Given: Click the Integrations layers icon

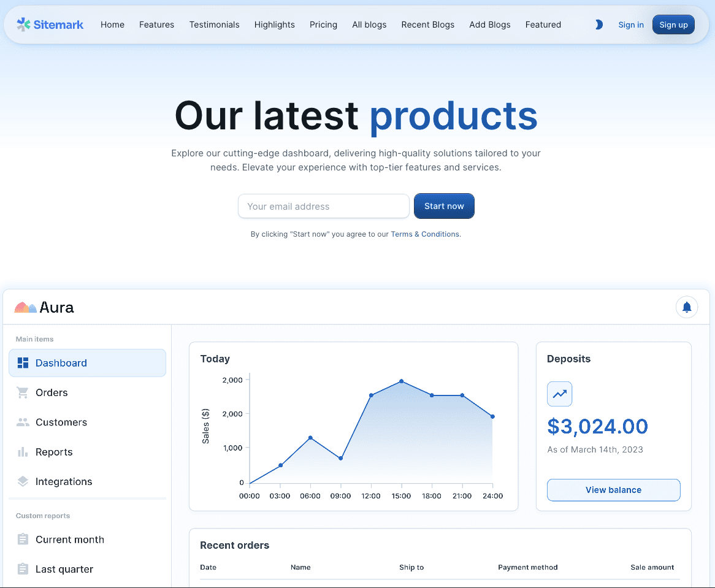Looking at the screenshot, I should (x=23, y=482).
